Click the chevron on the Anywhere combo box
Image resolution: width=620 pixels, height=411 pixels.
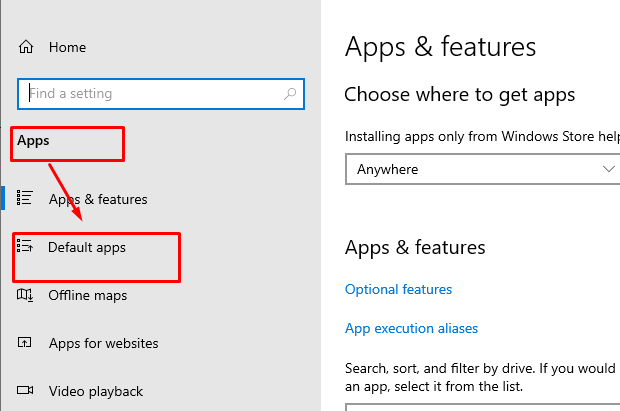coord(609,169)
